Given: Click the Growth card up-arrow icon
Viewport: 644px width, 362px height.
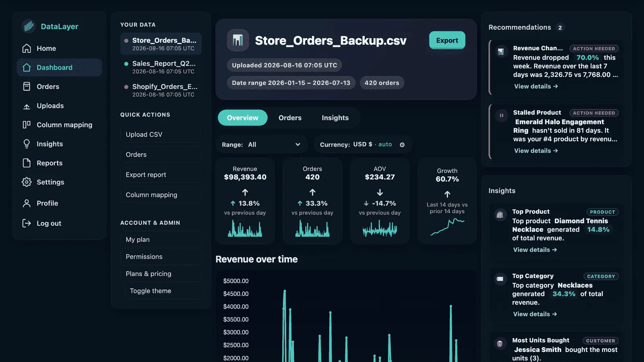Looking at the screenshot, I should (x=447, y=194).
